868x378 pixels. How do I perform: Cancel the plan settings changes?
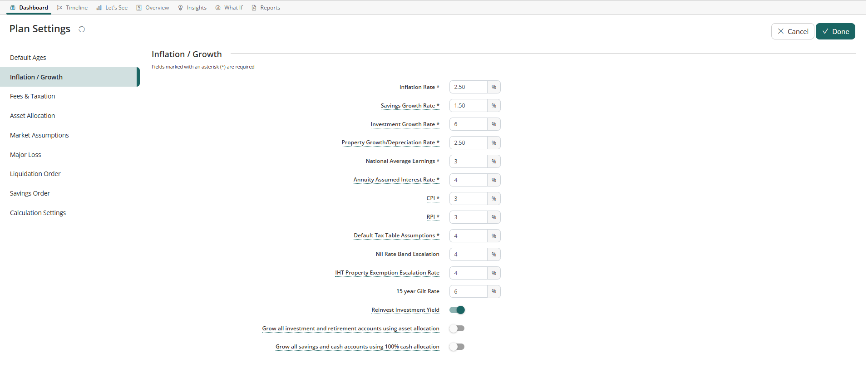coord(792,31)
